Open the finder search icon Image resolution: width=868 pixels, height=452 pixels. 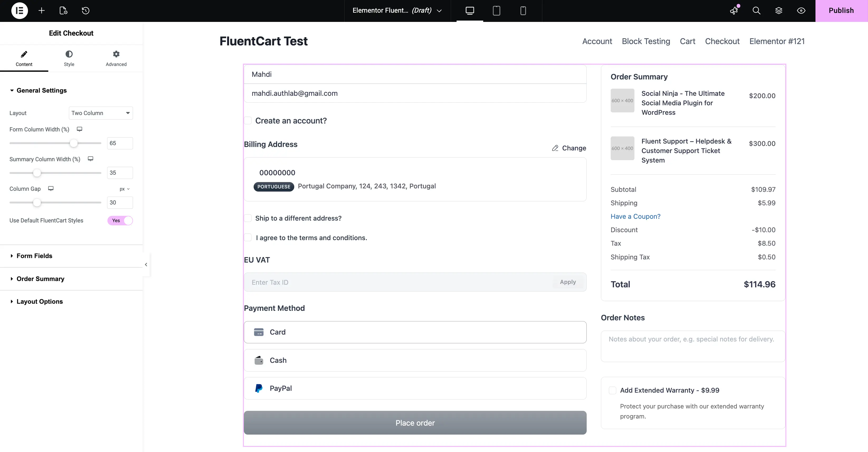756,11
